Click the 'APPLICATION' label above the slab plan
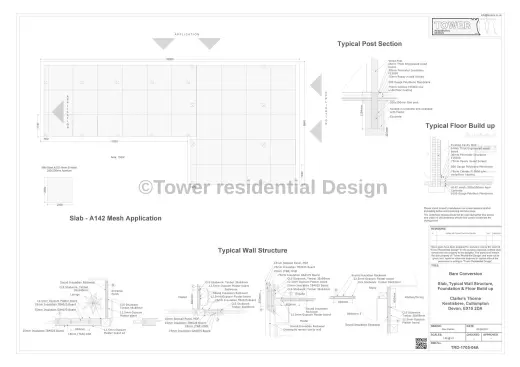The height and width of the screenshot is (367, 520). coord(187,34)
